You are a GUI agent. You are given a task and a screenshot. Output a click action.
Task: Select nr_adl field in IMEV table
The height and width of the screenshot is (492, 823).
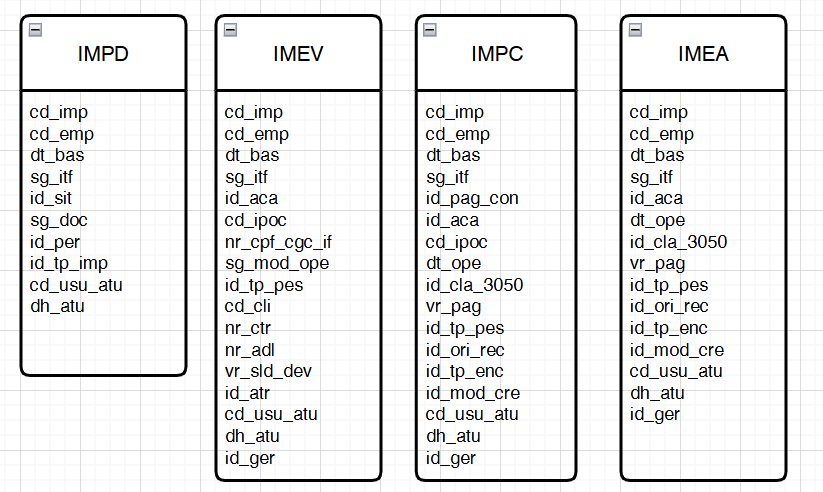(249, 350)
